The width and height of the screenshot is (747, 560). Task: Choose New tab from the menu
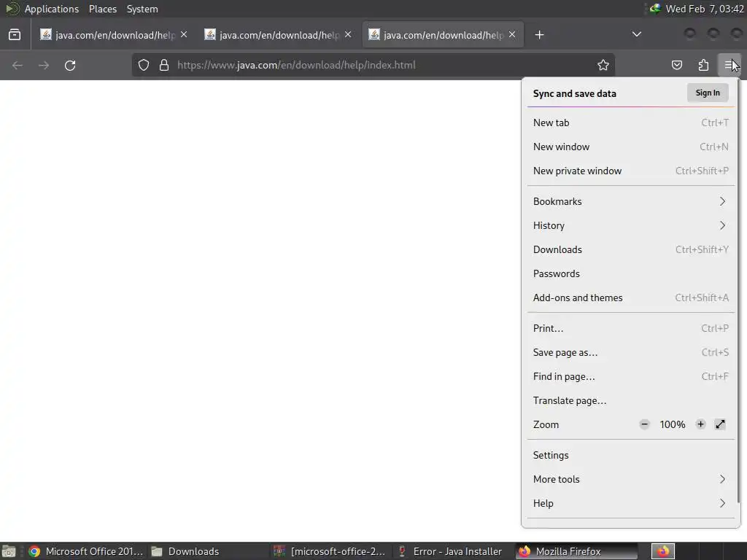point(631,122)
